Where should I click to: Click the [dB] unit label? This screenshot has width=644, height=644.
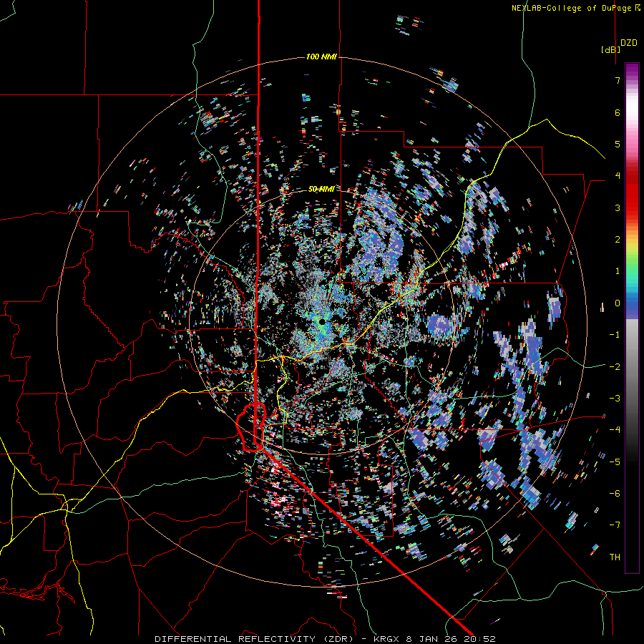click(611, 49)
